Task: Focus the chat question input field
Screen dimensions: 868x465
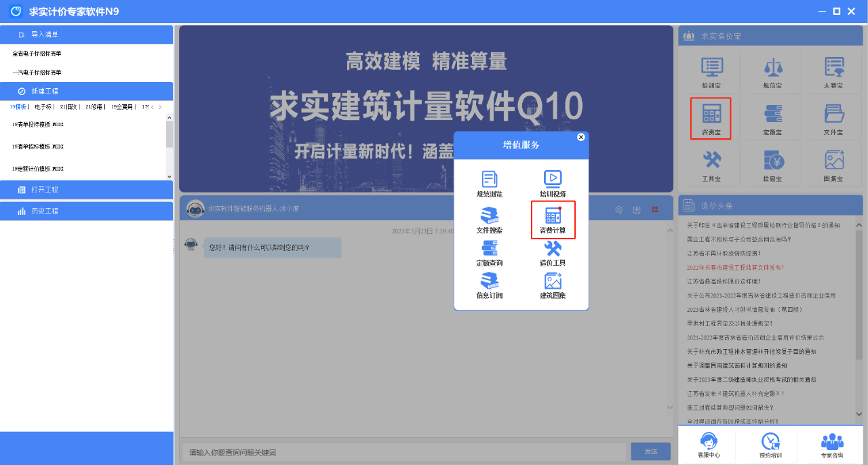Action: 403,452
